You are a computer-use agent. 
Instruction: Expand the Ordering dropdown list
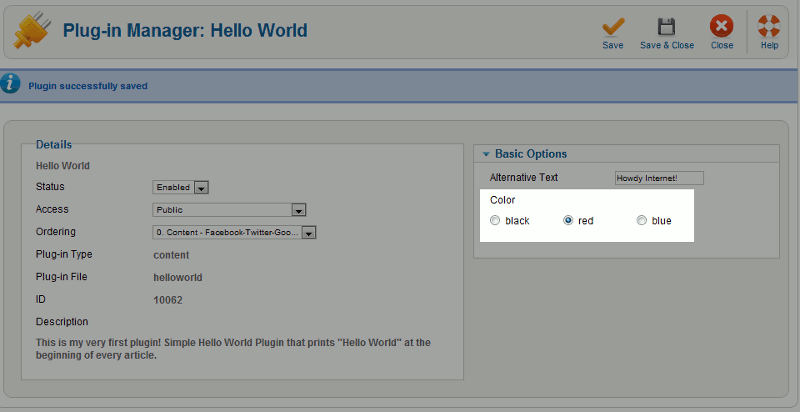[x=235, y=232]
